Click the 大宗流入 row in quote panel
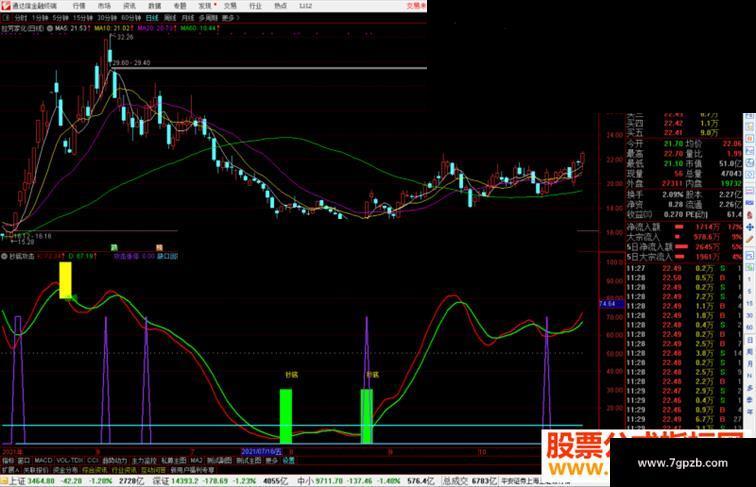The width and height of the screenshot is (756, 487). pyautogui.click(x=684, y=237)
